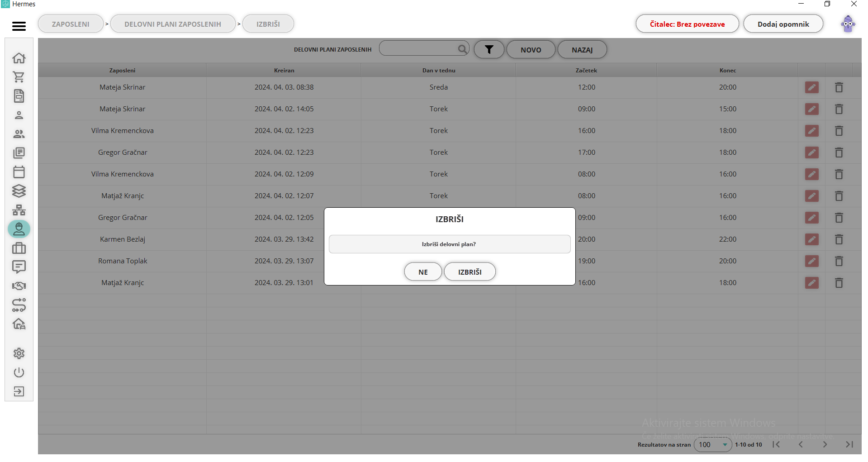The width and height of the screenshot is (868, 462).
Task: Open the route workflow sidebar icon
Action: (19, 305)
